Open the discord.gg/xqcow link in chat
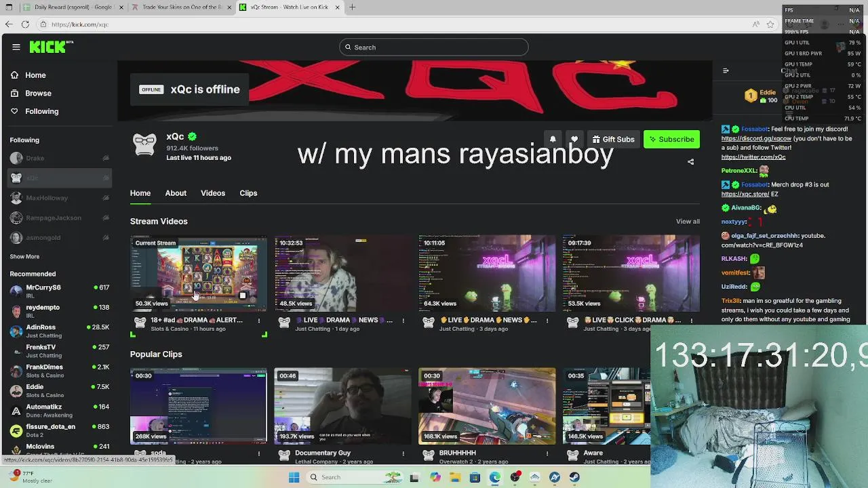The image size is (868, 488). coord(756,138)
